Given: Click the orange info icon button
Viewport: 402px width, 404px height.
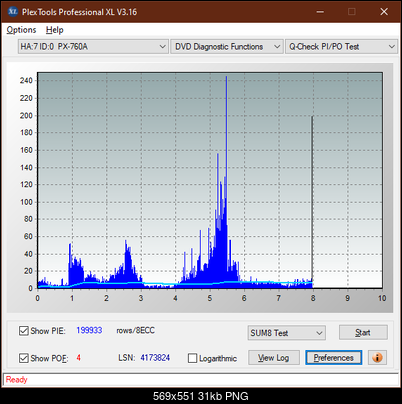Looking at the screenshot, I should [377, 358].
